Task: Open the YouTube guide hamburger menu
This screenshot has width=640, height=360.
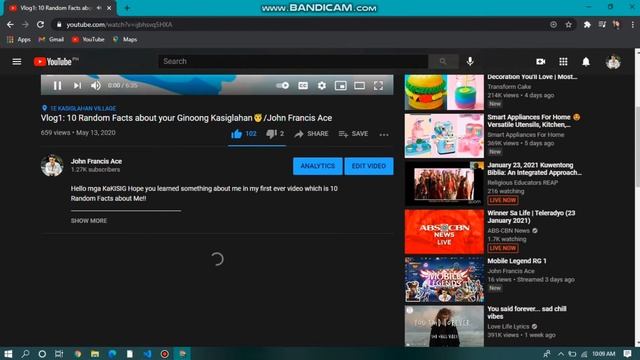Action: (x=17, y=62)
